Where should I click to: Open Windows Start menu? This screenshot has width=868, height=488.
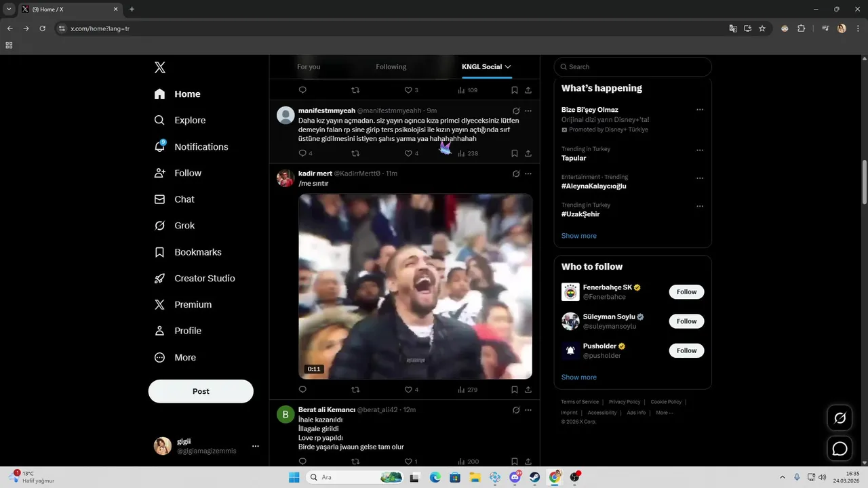pos(294,477)
